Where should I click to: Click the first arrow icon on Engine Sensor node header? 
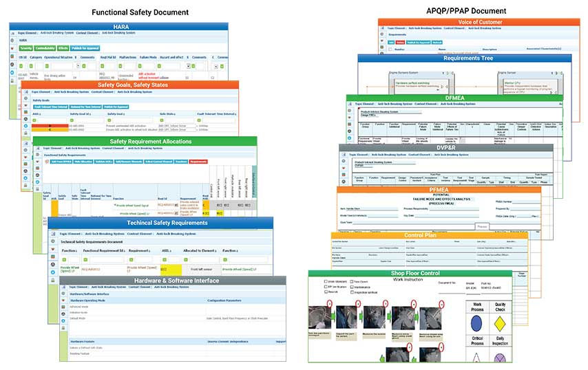(552, 73)
